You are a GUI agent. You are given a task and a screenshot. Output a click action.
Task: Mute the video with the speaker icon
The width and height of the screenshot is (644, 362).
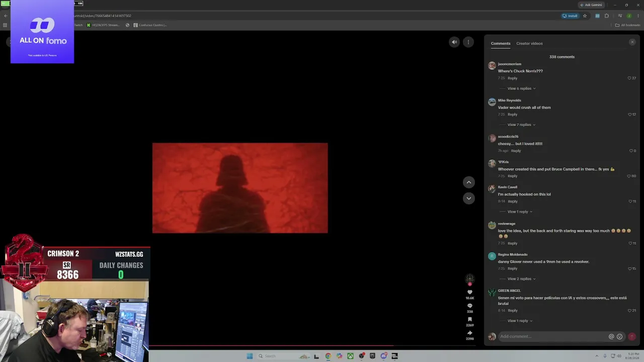pyautogui.click(x=454, y=42)
